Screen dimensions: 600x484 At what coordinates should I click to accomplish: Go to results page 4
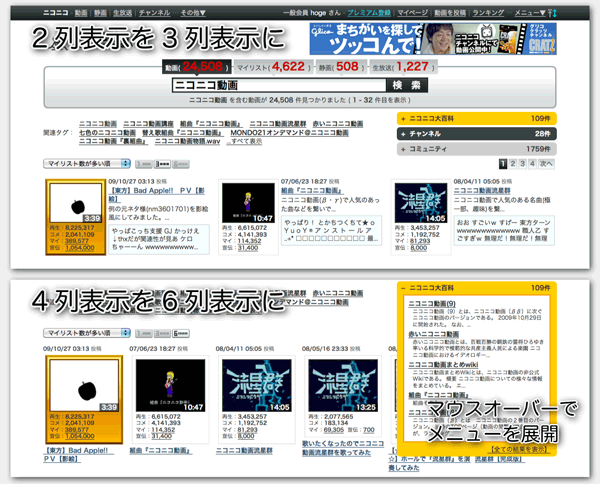click(x=532, y=164)
